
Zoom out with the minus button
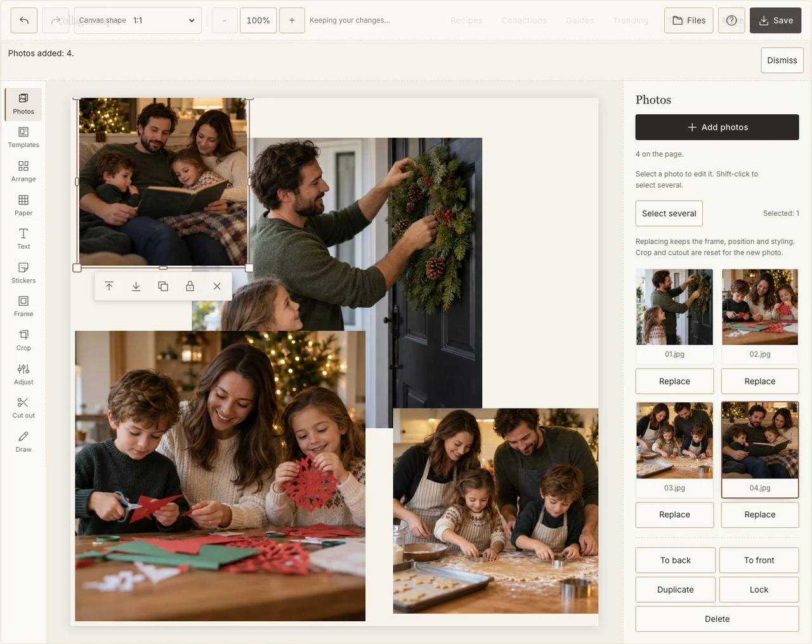tap(225, 20)
